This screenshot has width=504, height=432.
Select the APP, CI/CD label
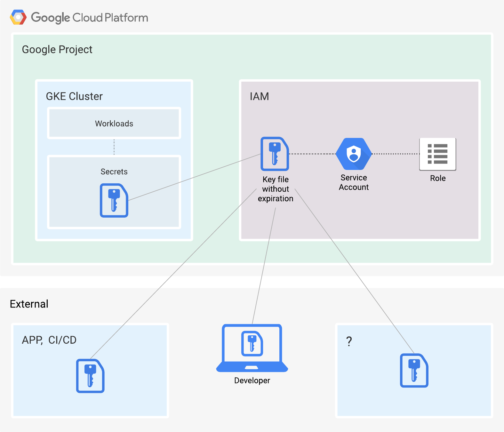tap(49, 340)
